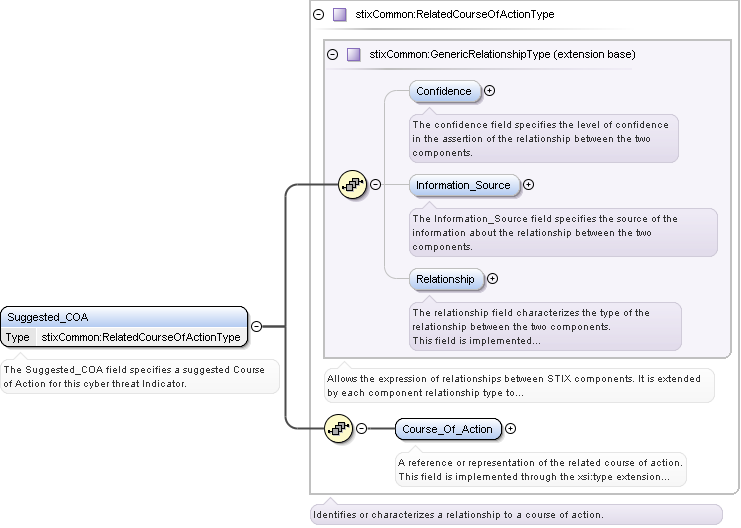
Task: Collapse the Suggested_COA element children
Action: coord(257,326)
